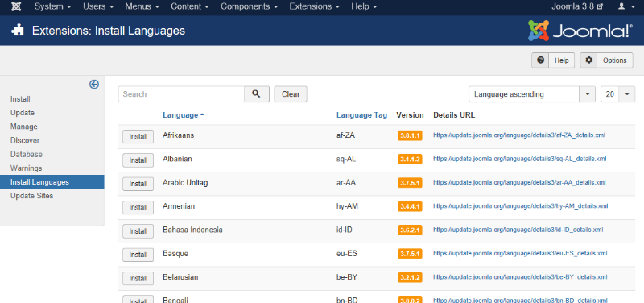Go to Install in sidebar
The height and width of the screenshot is (303, 644).
coord(20,99)
